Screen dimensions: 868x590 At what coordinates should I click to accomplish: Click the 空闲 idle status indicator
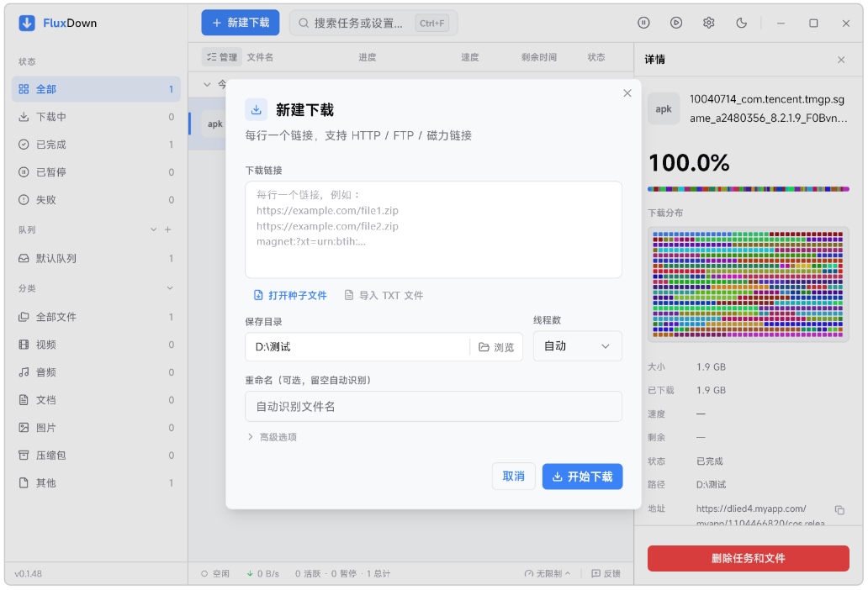pos(215,573)
